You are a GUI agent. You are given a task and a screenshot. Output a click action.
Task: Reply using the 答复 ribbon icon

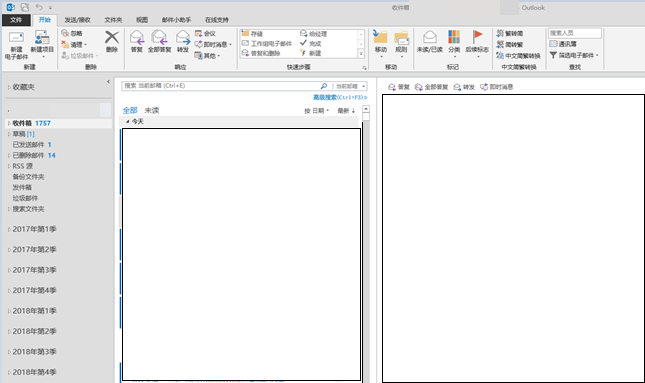(137, 37)
